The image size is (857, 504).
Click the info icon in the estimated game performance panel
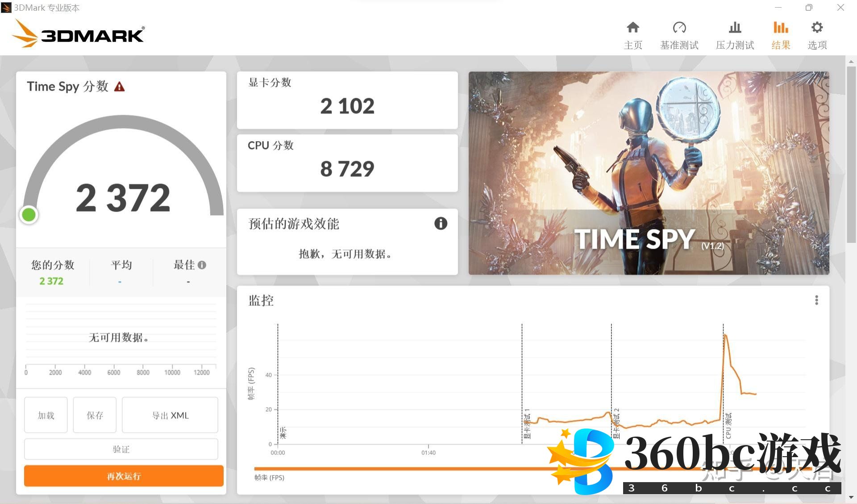point(441,223)
